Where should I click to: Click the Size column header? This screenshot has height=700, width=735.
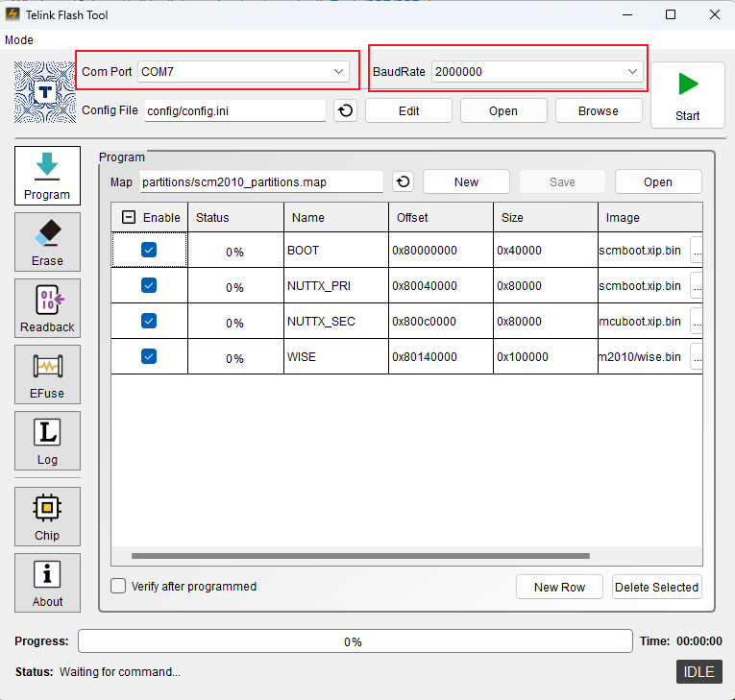[x=546, y=217]
